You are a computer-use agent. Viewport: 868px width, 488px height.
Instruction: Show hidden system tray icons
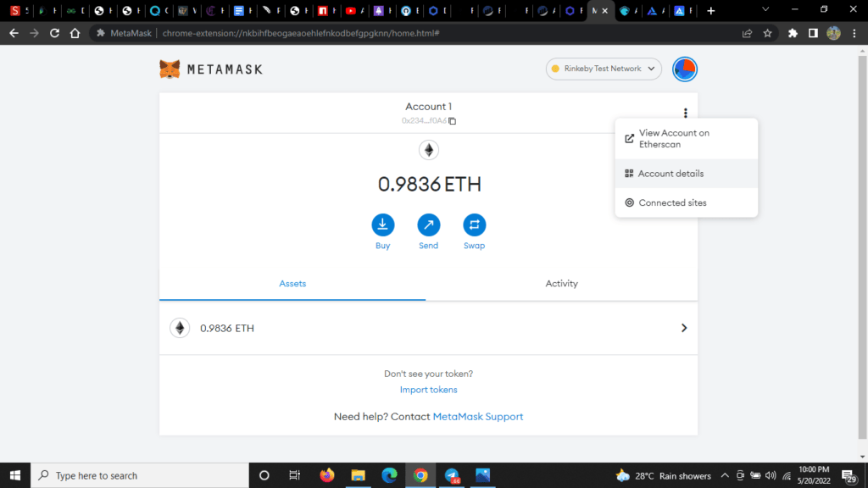pos(724,475)
